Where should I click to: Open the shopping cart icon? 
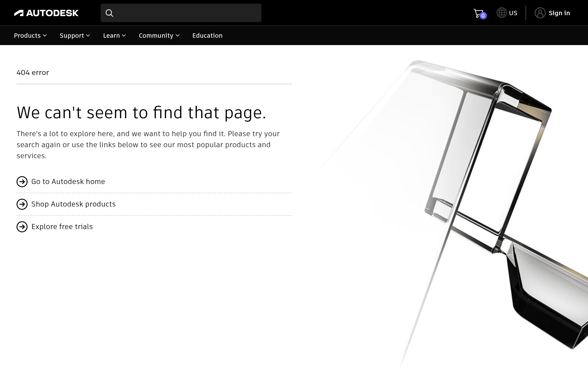pyautogui.click(x=478, y=13)
